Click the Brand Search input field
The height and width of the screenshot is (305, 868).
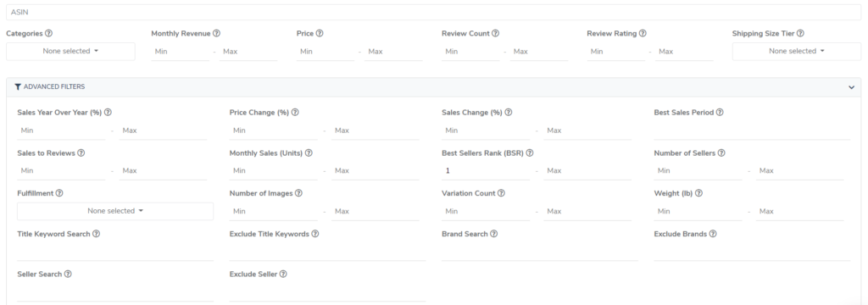540,252
